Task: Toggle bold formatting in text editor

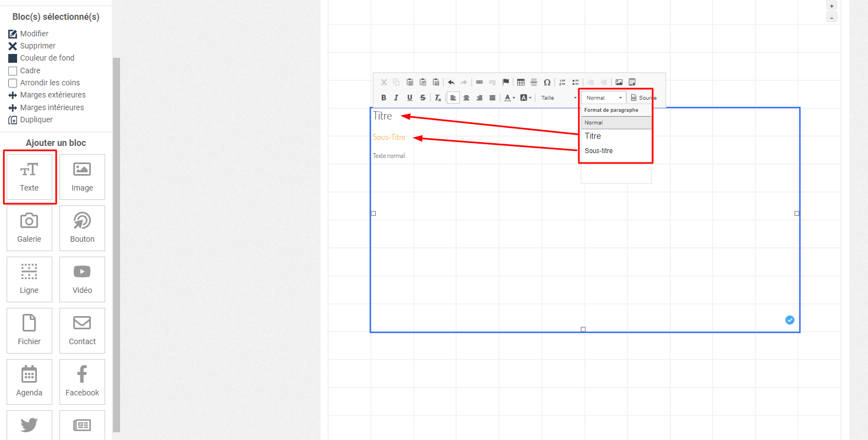Action: pyautogui.click(x=383, y=97)
